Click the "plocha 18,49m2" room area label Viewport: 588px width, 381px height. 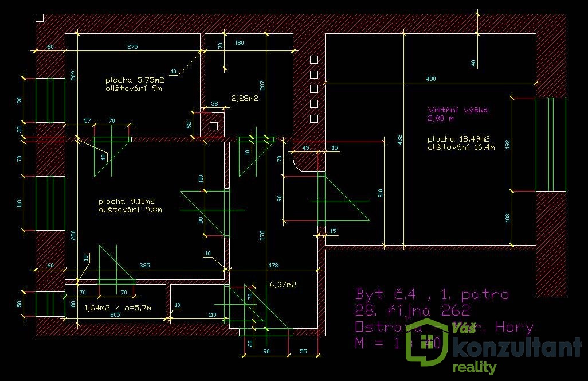(458, 139)
